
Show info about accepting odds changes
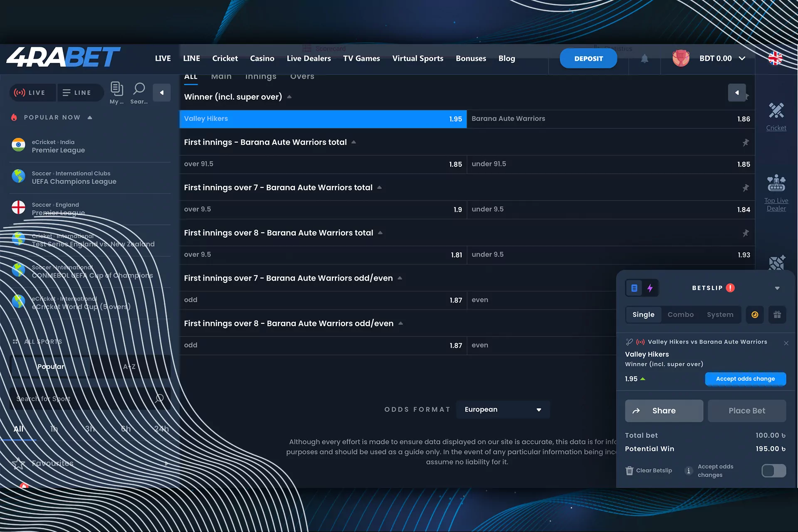(689, 470)
